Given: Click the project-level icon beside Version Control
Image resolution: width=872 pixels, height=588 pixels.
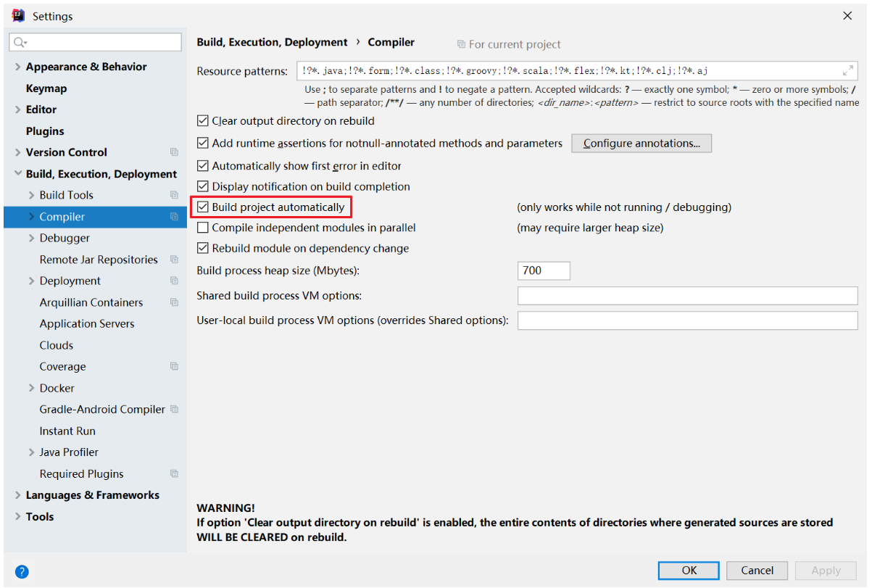Looking at the screenshot, I should 174,152.
